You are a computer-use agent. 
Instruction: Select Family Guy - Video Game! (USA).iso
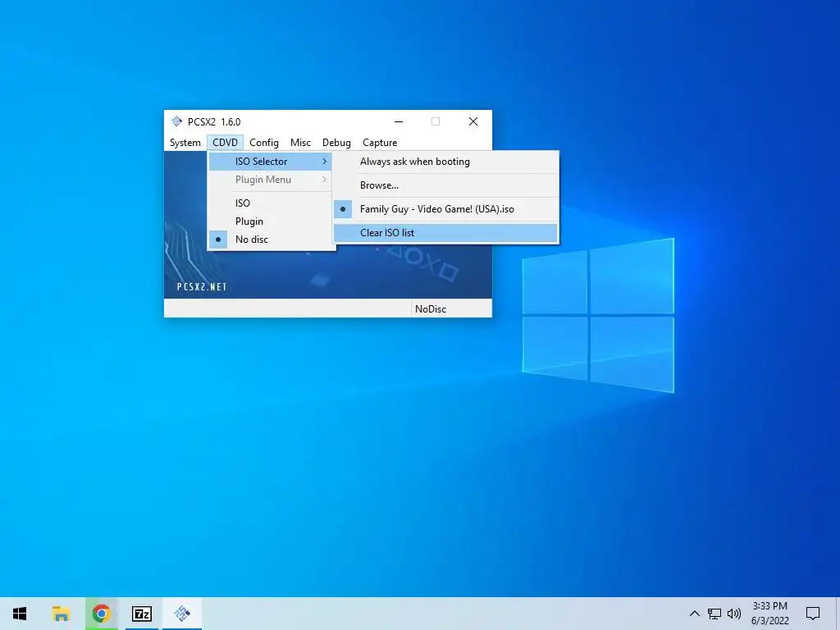click(x=445, y=209)
